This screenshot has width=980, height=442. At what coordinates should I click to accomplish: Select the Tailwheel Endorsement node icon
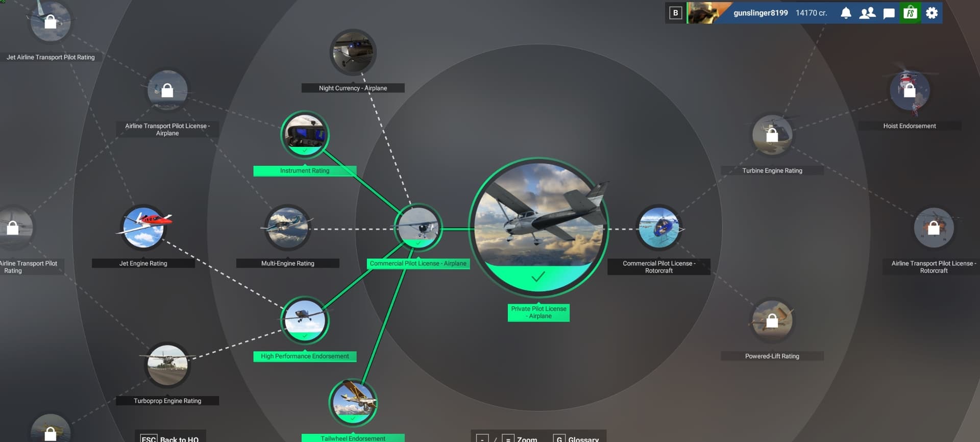353,403
